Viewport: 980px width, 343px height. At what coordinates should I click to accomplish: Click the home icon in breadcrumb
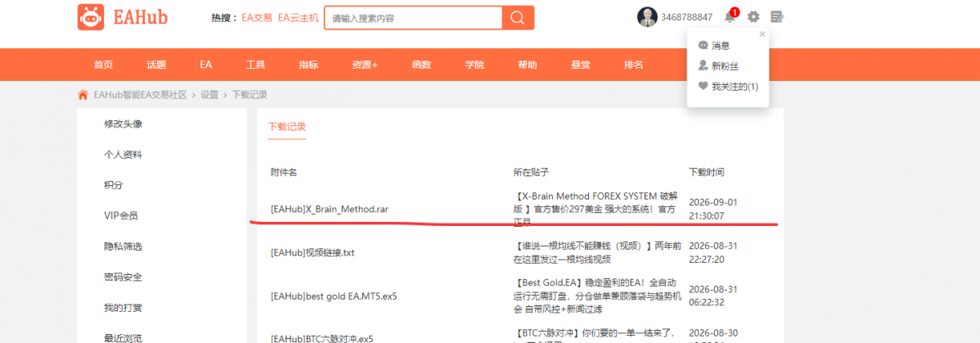[83, 95]
